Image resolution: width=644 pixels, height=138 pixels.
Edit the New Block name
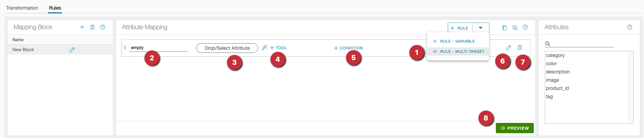click(x=72, y=50)
